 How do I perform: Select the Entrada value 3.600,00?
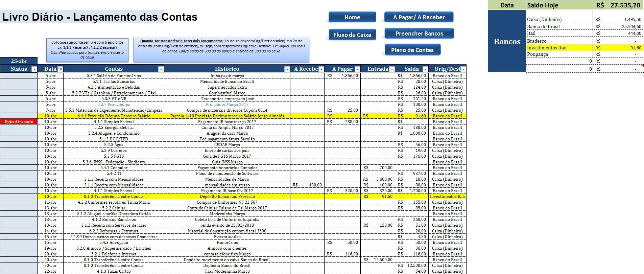point(378,179)
